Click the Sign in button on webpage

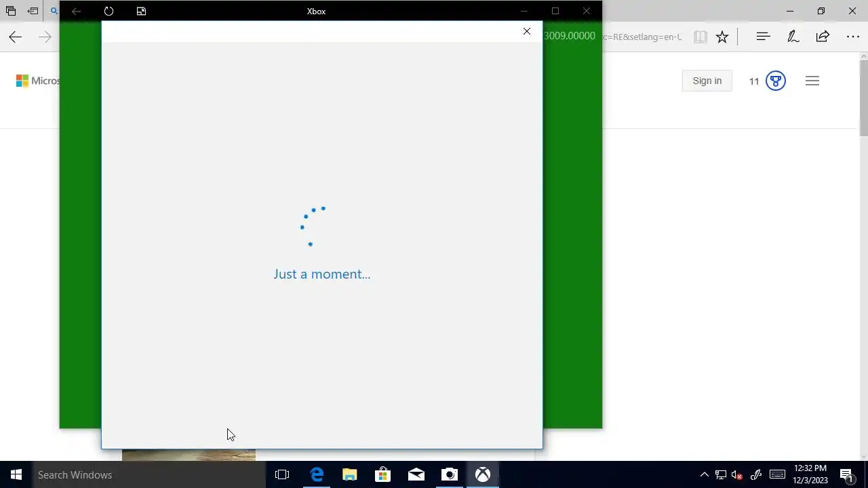pyautogui.click(x=707, y=81)
